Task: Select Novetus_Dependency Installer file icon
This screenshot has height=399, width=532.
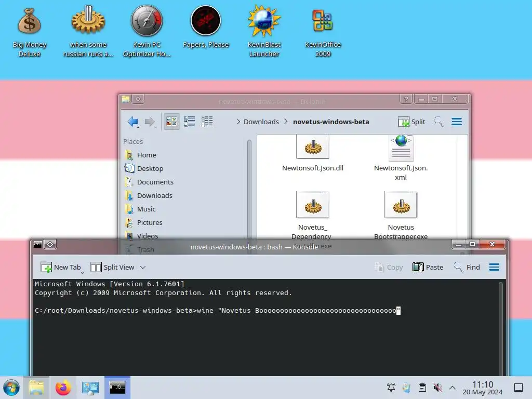Action: [x=312, y=205]
